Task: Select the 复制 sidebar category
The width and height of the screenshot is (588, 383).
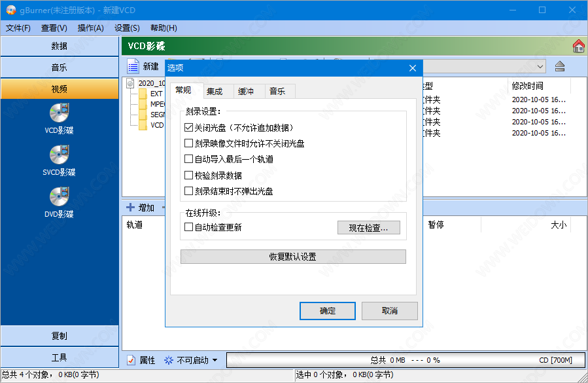Action: [x=60, y=336]
